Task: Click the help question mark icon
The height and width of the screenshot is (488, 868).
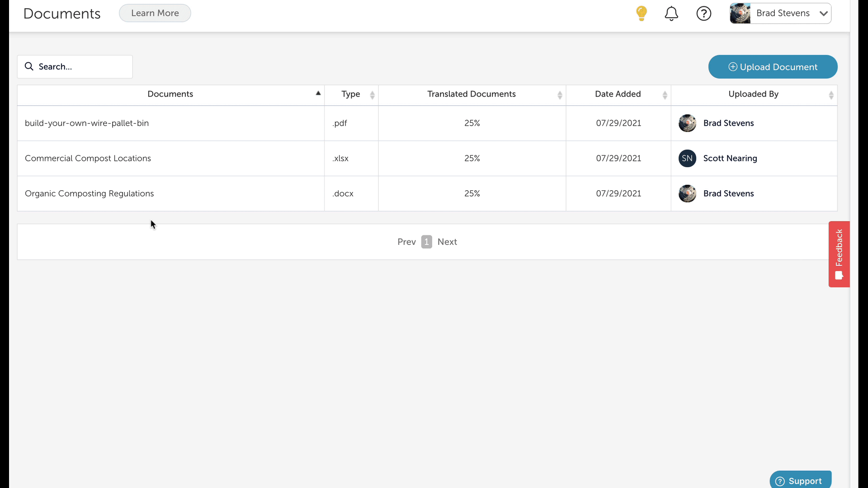Action: click(704, 14)
